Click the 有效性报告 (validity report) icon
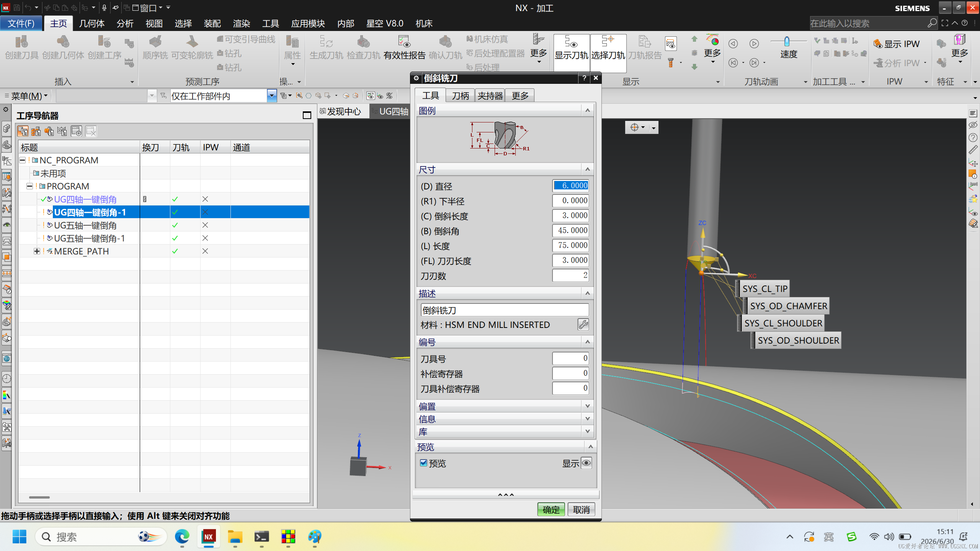Screen dimensions: 980x551 point(404,42)
